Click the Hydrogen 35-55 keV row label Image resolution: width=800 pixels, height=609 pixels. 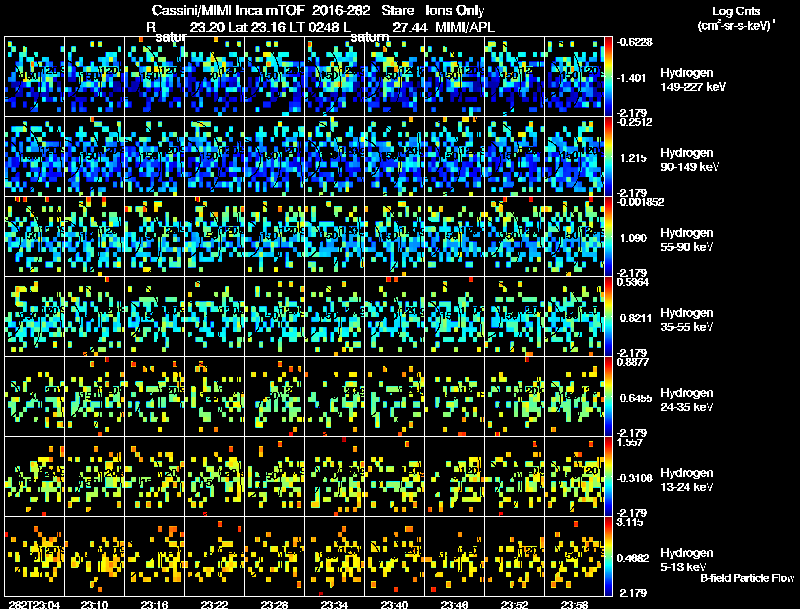[x=687, y=320]
